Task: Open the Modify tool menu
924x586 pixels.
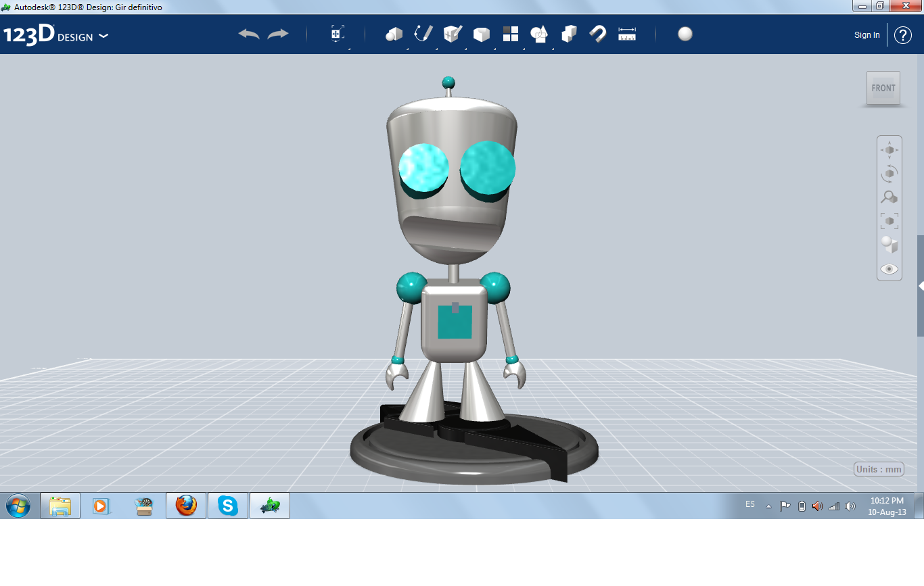Action: pyautogui.click(x=482, y=34)
